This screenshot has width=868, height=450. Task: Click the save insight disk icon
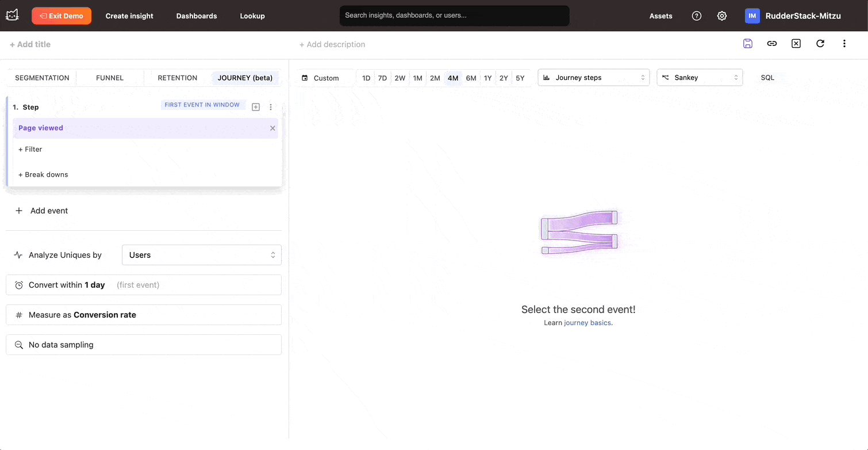[747, 44]
